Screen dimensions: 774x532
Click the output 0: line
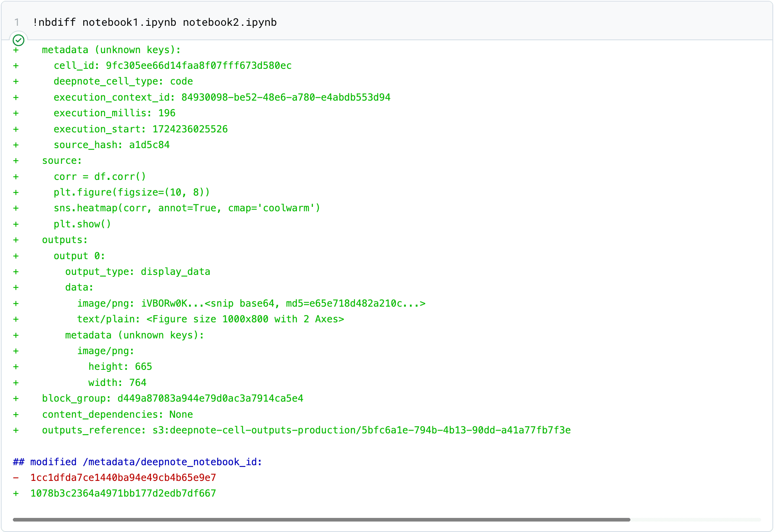click(79, 256)
